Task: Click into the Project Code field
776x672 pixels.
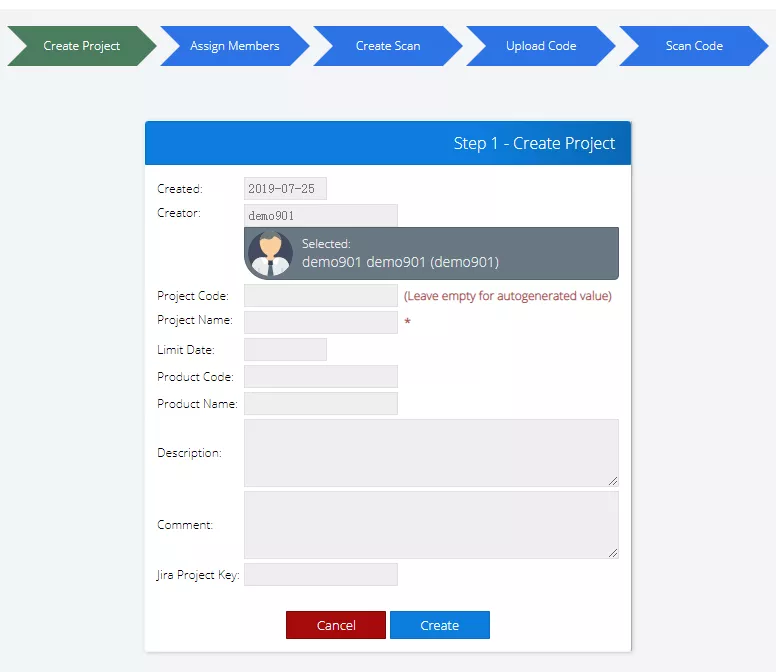Action: pyautogui.click(x=321, y=295)
